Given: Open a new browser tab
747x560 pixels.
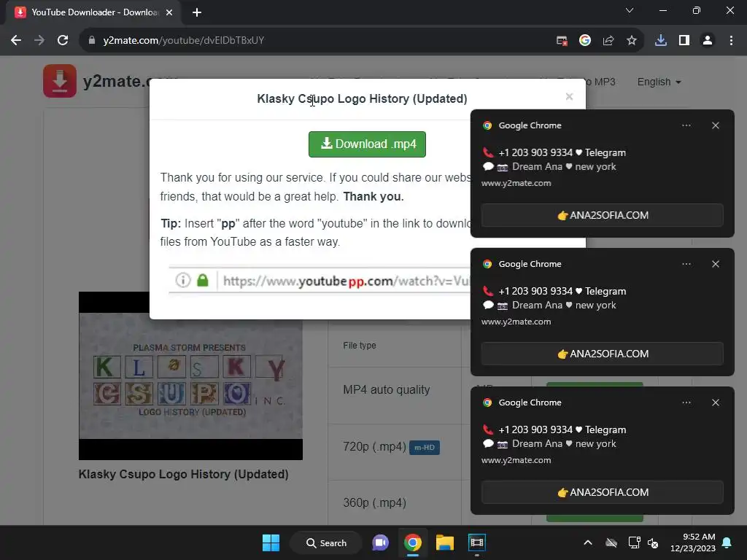Looking at the screenshot, I should pos(197,12).
